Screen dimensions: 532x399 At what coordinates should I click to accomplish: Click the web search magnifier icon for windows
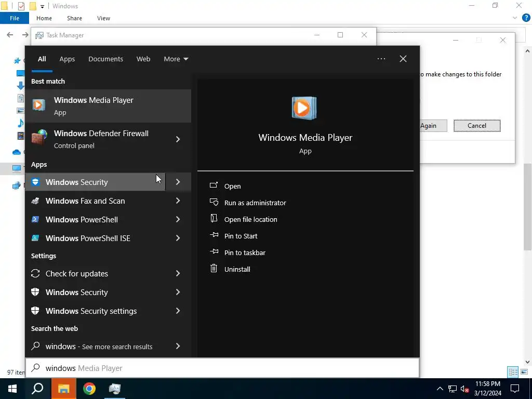(x=35, y=345)
